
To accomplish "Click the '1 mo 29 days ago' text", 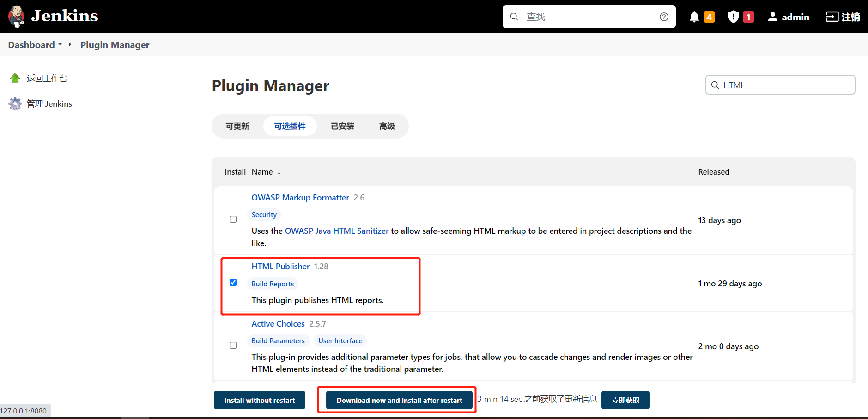I will click(730, 284).
